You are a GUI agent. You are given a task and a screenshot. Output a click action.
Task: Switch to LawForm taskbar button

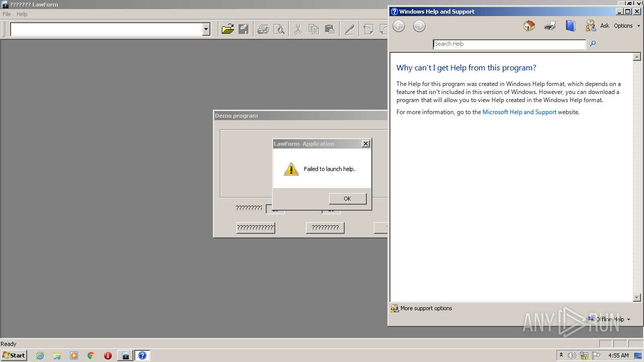coord(125,355)
